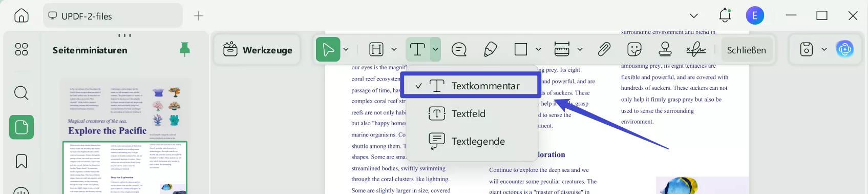868x194 pixels.
Task: Select the pencil drawing tool
Action: (490, 50)
